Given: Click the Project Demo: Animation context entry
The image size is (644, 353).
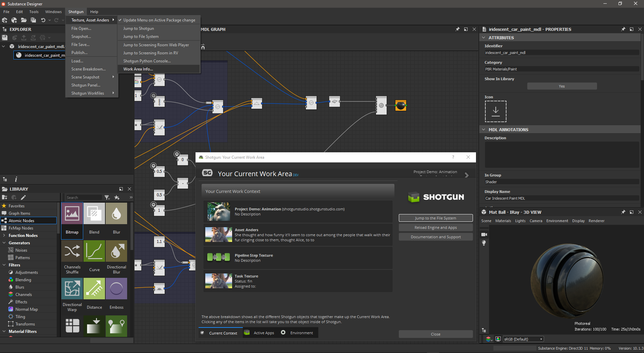Looking at the screenshot, I should click(298, 211).
